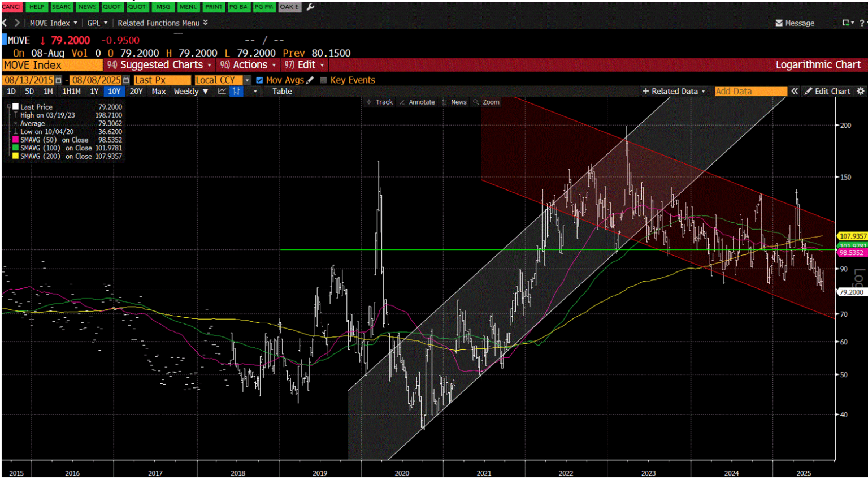Viewport: 868px width, 479px height.
Task: Click the line chart style icon
Action: [x=222, y=91]
